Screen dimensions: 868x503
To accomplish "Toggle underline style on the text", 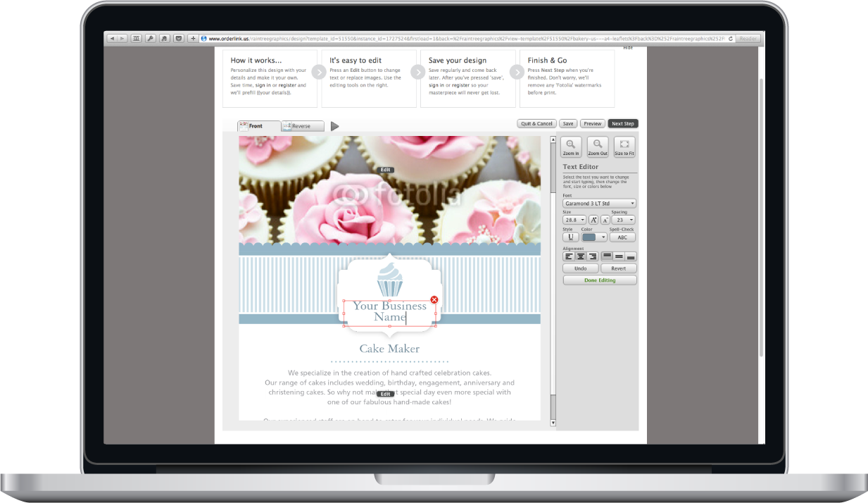I will (x=570, y=237).
